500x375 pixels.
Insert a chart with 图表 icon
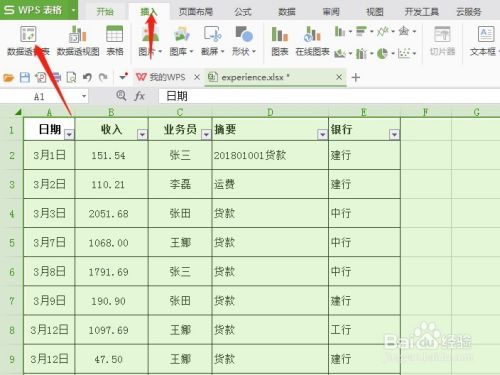tap(280, 34)
